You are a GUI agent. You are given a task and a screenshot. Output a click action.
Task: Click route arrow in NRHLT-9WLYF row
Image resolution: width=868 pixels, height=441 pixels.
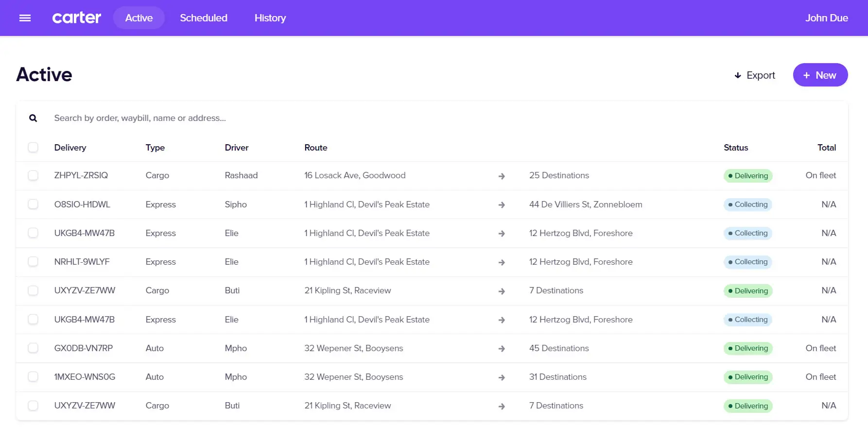[x=502, y=262]
